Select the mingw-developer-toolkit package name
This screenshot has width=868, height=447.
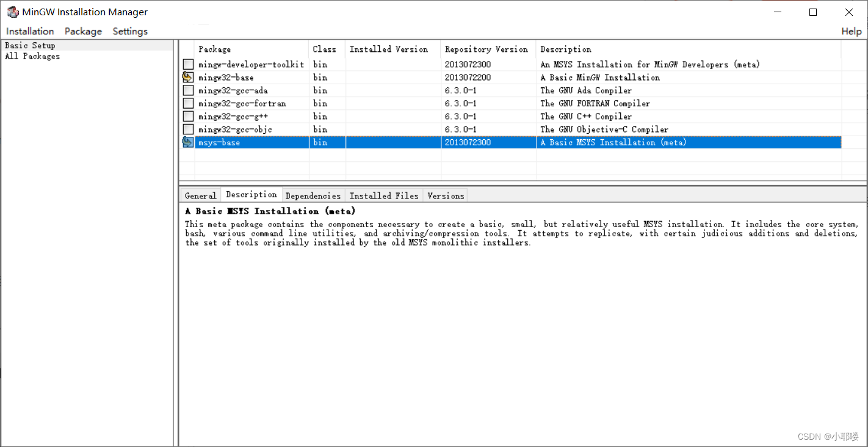click(x=251, y=64)
